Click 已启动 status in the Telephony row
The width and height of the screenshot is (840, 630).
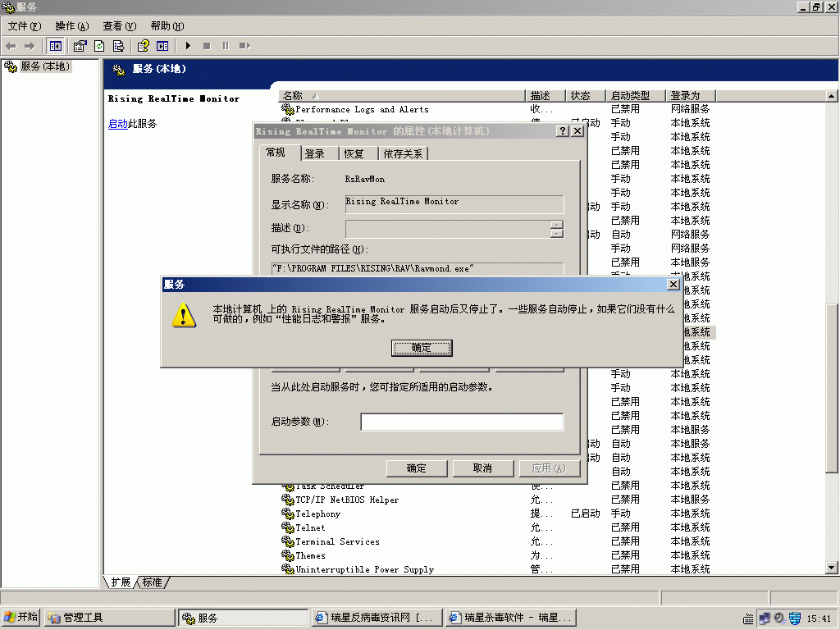586,514
